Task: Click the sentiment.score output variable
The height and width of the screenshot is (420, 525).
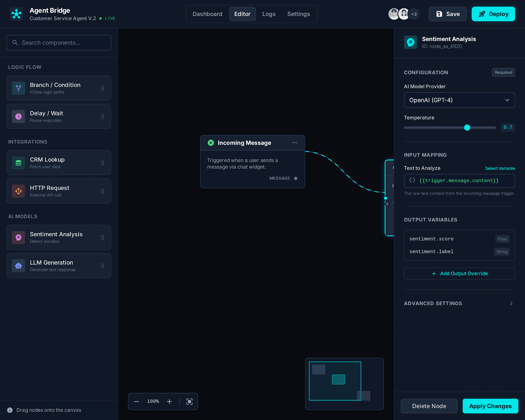Action: pyautogui.click(x=431, y=239)
